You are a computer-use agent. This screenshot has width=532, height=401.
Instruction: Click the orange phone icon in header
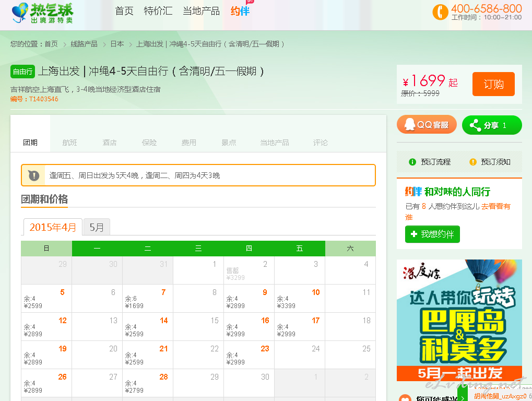[440, 12]
